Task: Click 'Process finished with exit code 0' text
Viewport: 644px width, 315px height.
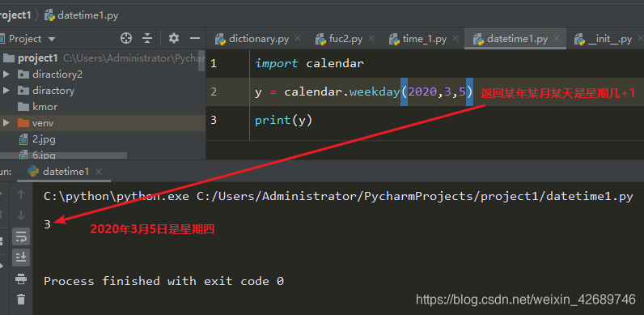Action: (164, 281)
